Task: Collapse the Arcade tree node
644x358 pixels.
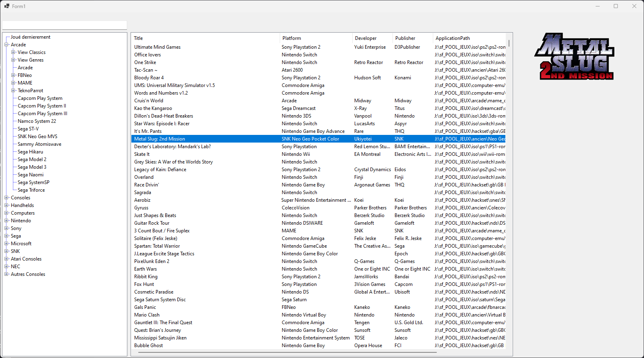Action: tap(6, 45)
